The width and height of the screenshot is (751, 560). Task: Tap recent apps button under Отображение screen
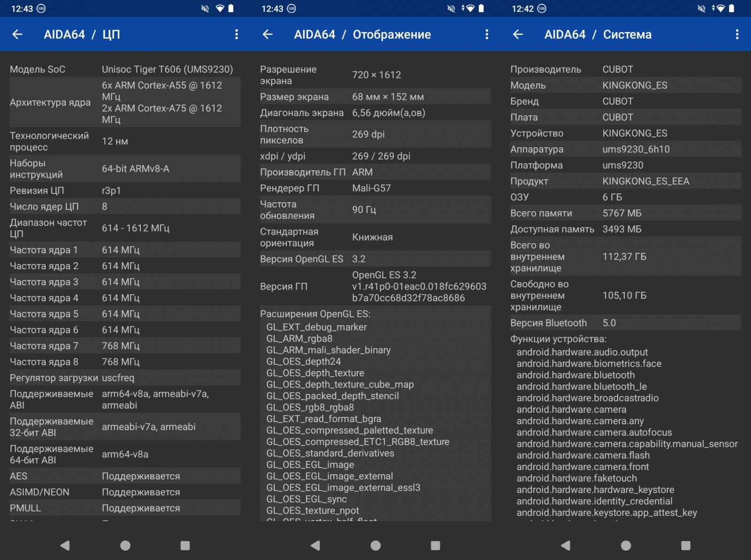tap(436, 545)
